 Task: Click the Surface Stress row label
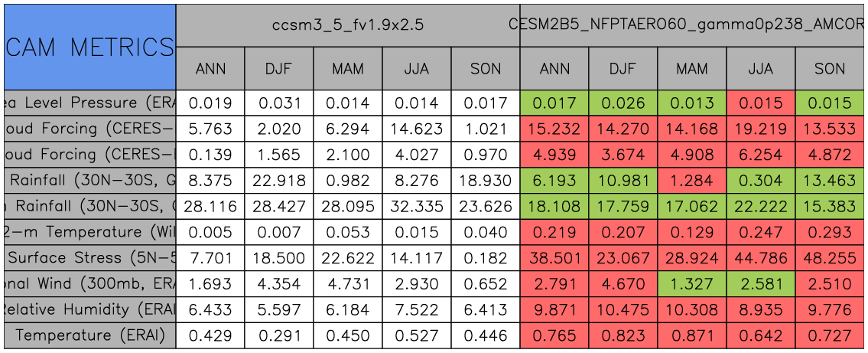(89, 258)
